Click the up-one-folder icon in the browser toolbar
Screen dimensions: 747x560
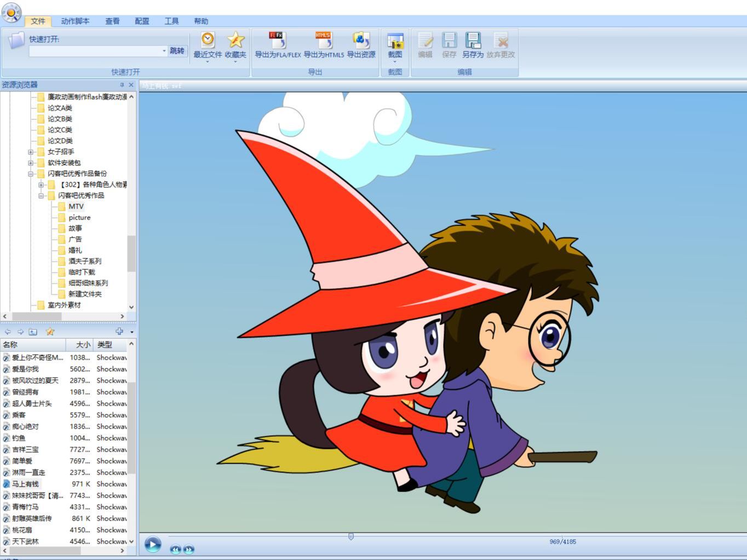(33, 332)
